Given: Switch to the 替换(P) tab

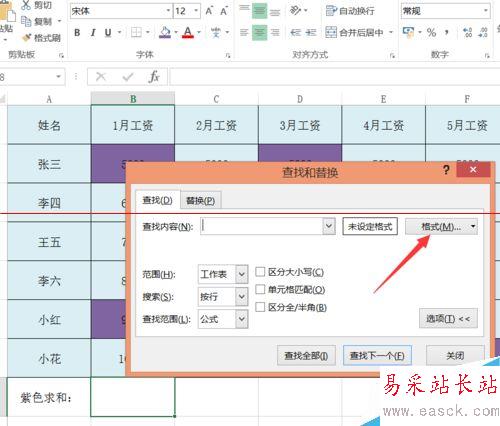Looking at the screenshot, I should [x=200, y=201].
